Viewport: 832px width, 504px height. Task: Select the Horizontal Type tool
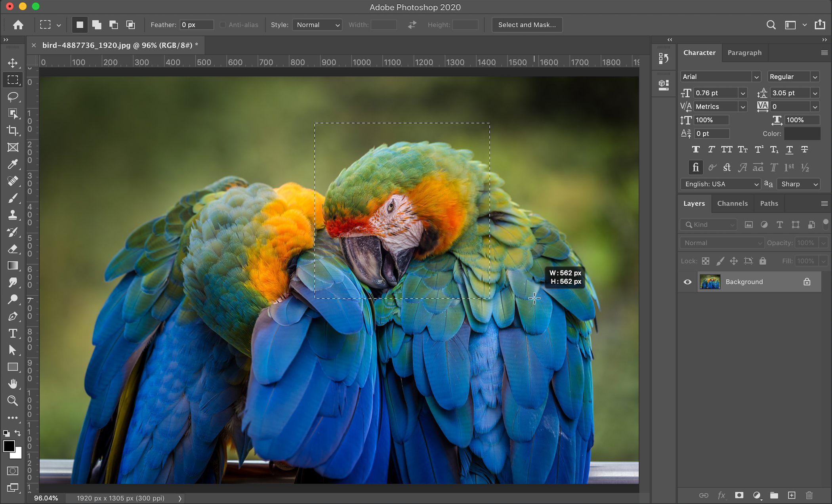(x=13, y=334)
